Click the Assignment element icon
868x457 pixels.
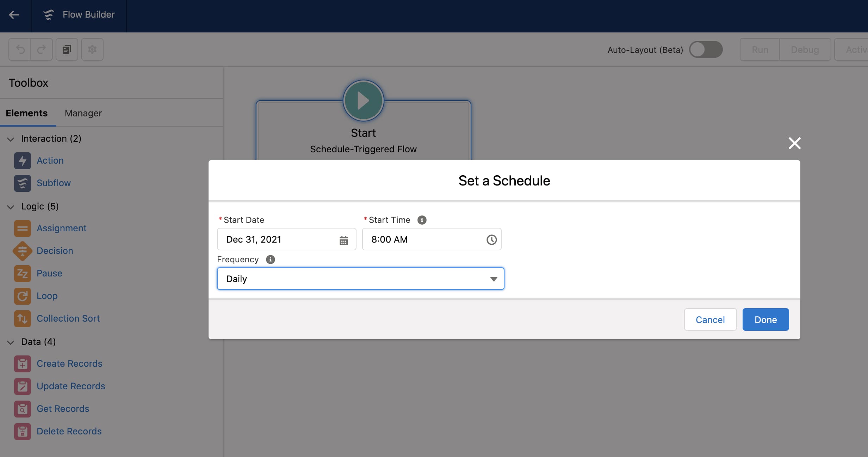click(22, 228)
